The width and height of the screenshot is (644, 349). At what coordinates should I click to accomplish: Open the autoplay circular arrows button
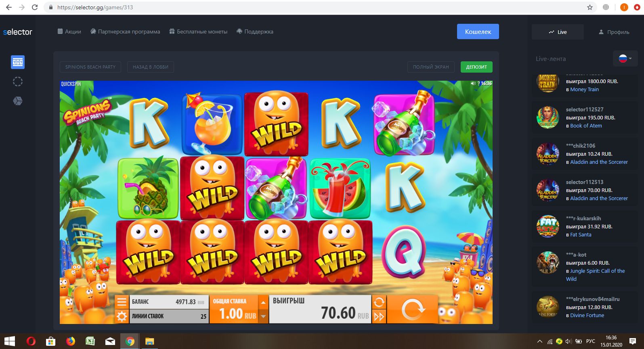(x=379, y=302)
